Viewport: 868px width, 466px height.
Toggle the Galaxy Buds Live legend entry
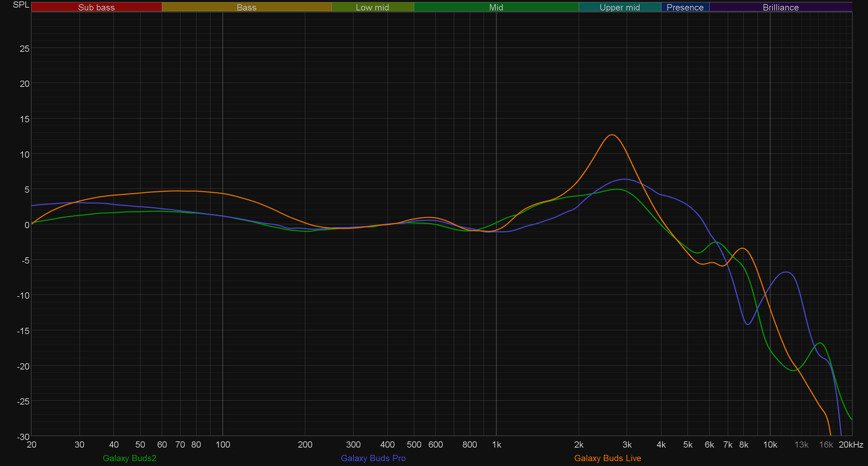(x=607, y=458)
